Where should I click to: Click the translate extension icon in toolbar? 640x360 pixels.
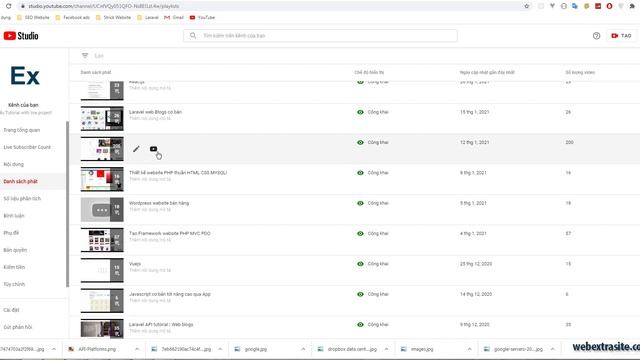[575, 6]
